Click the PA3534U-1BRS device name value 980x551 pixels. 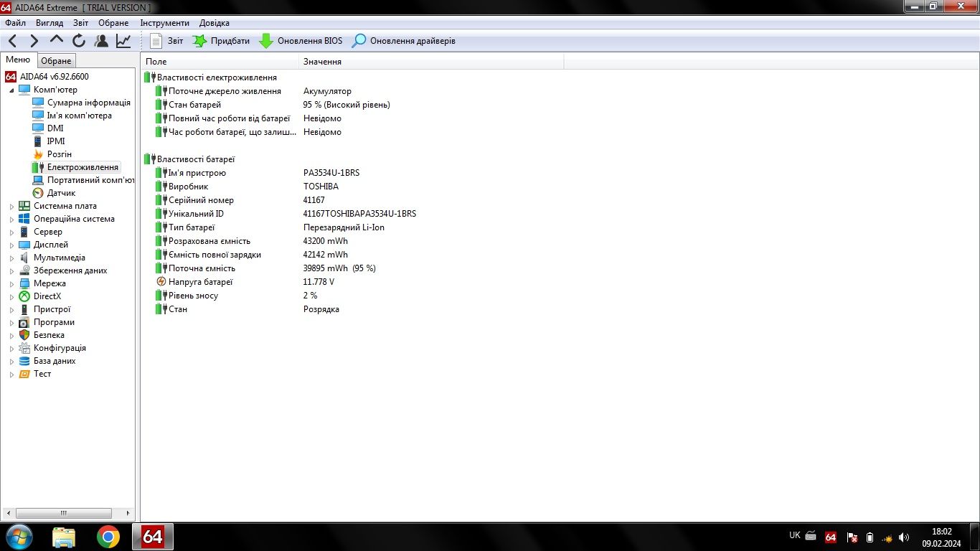pos(331,173)
